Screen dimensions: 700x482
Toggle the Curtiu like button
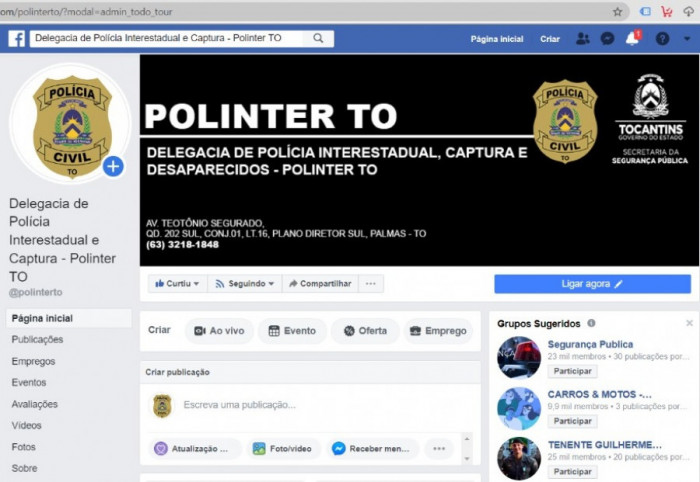pyautogui.click(x=177, y=283)
